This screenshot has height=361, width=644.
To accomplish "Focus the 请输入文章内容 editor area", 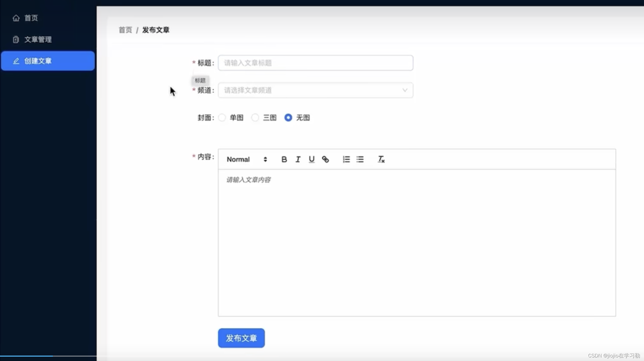I will pyautogui.click(x=417, y=243).
